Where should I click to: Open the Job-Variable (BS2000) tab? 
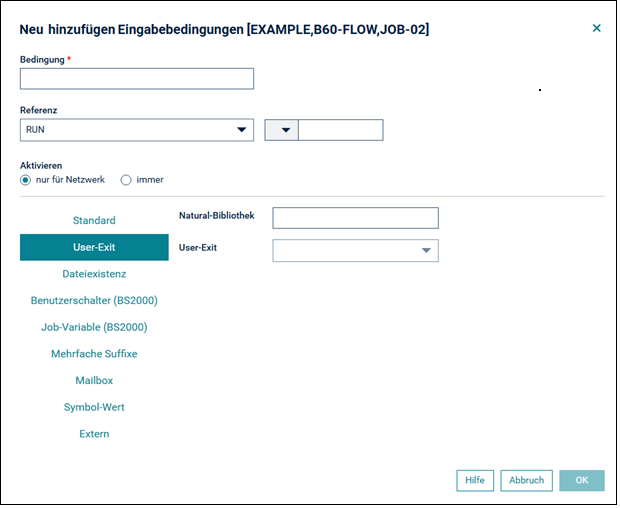[x=94, y=327]
